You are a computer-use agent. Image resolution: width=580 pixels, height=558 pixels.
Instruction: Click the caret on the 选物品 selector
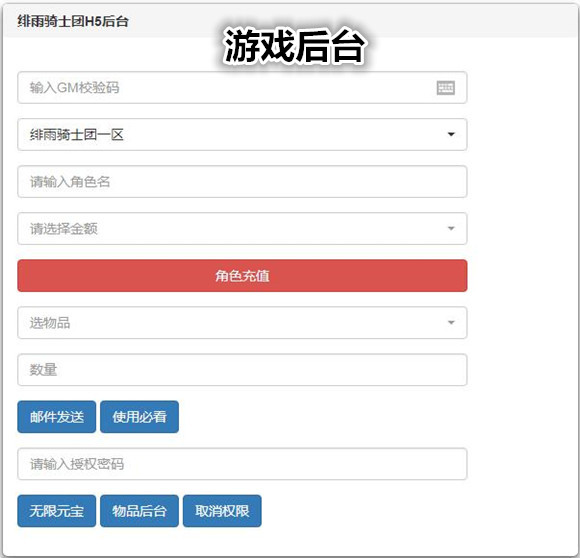pos(451,322)
